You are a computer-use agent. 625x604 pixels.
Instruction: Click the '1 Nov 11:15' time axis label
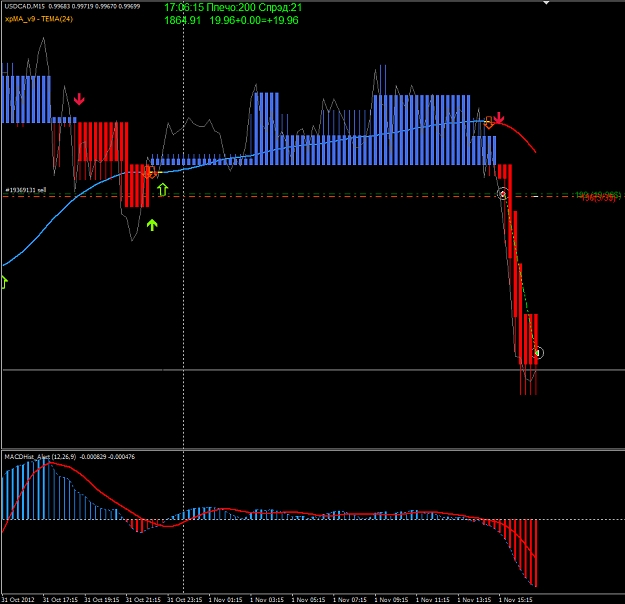coord(432,600)
